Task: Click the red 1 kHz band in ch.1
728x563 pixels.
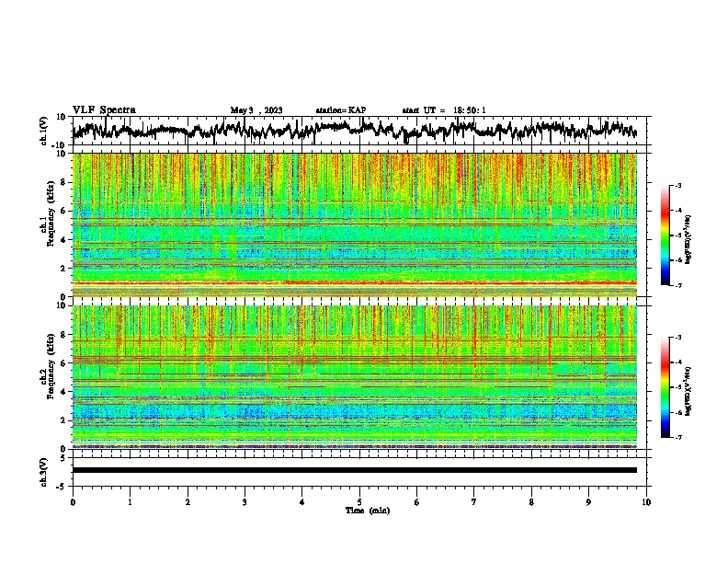Action: (x=355, y=282)
